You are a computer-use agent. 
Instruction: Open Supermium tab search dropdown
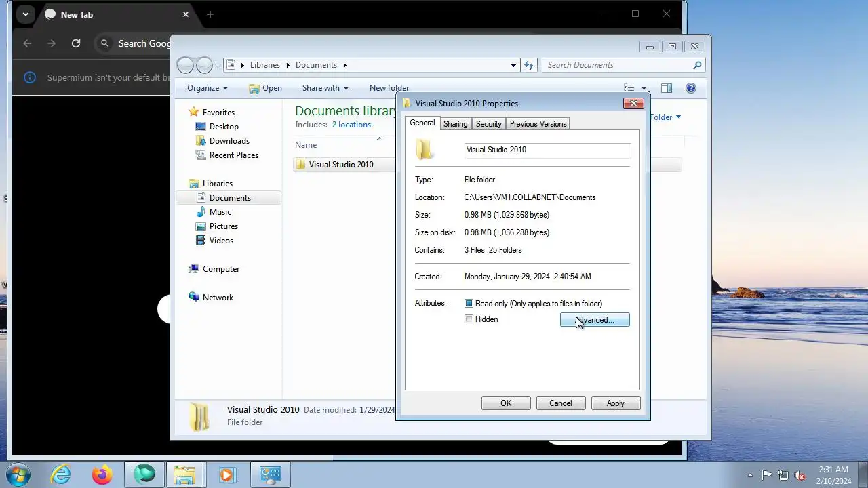25,14
